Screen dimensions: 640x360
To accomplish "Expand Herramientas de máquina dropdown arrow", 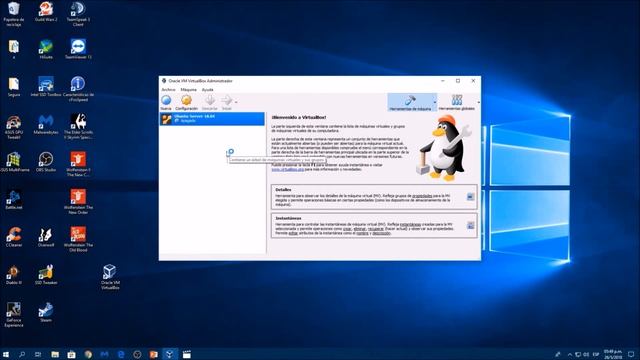I will click(435, 102).
